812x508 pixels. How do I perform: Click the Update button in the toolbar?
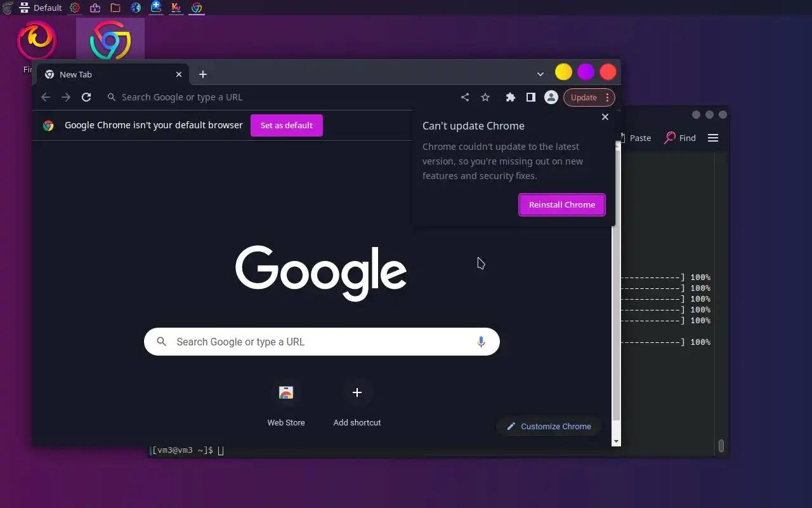584,97
